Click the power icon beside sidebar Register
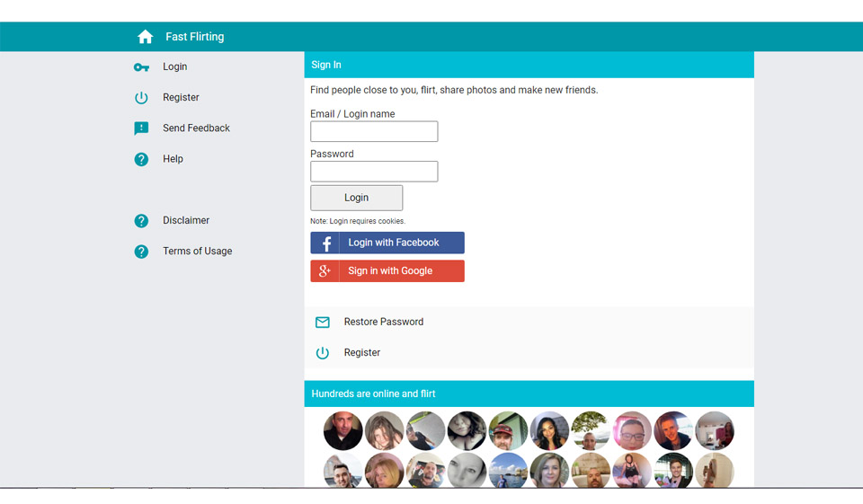This screenshot has height=504, width=863. coord(141,98)
